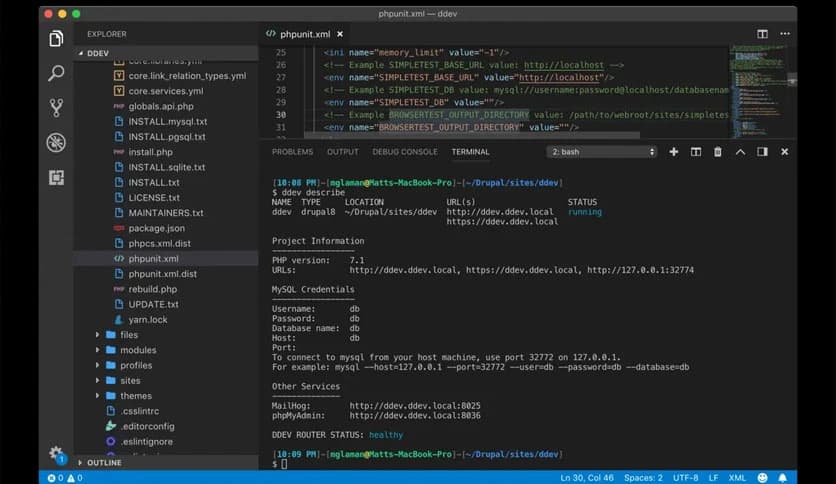Open the editor more actions menu
Image resolution: width=836 pixels, height=484 pixels.
[785, 34]
